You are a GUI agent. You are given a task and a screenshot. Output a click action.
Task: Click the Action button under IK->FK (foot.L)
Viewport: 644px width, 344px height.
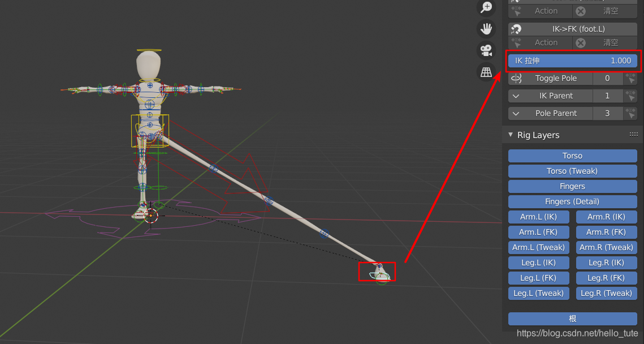[541, 43]
